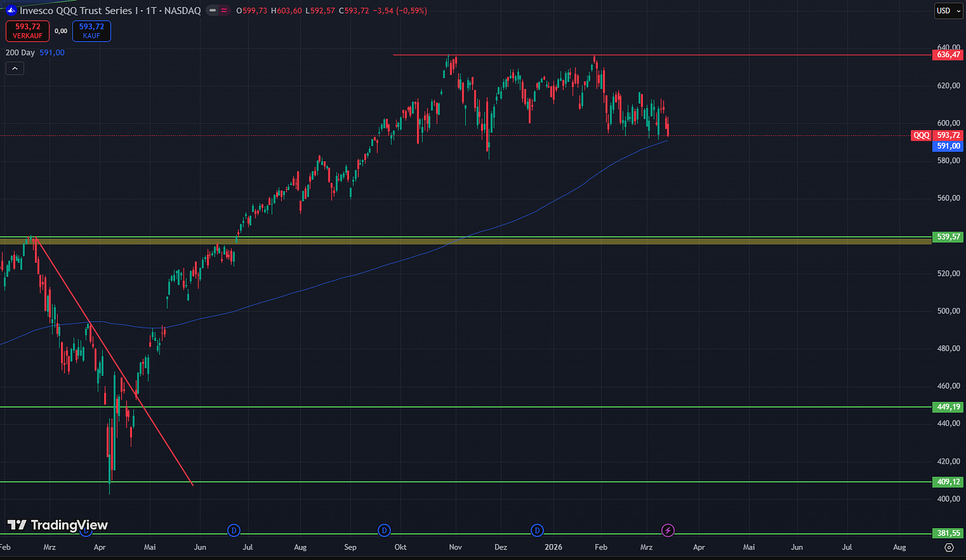Click the high value H603,60

click(285, 11)
